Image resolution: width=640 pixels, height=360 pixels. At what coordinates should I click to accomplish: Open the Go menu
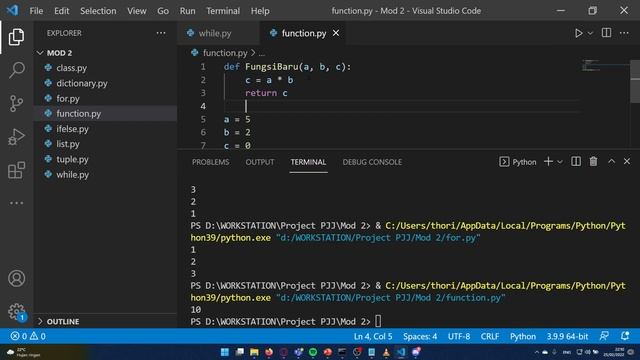pyautogui.click(x=163, y=11)
